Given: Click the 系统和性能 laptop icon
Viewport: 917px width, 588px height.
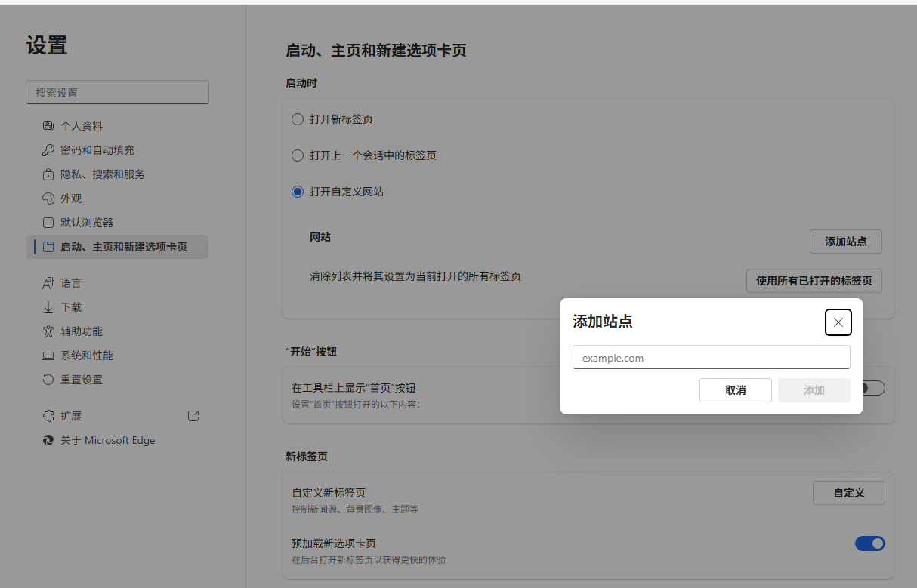Looking at the screenshot, I should pyautogui.click(x=48, y=356).
